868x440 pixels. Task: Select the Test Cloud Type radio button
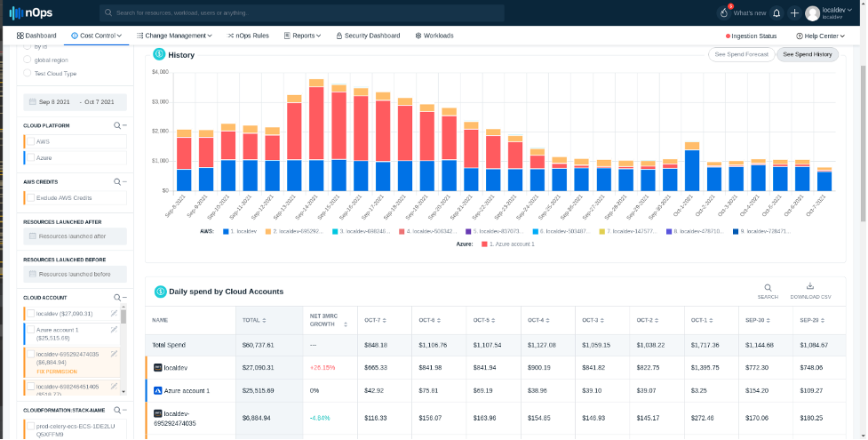point(26,74)
